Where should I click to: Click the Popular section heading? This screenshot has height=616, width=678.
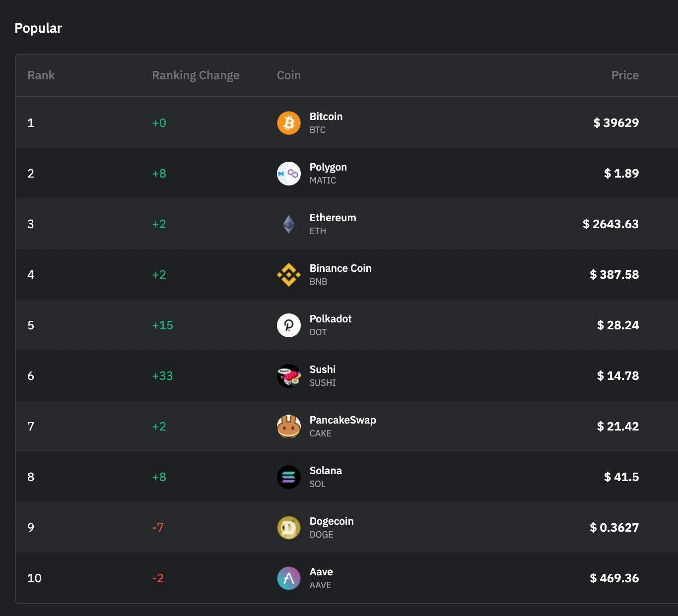38,28
